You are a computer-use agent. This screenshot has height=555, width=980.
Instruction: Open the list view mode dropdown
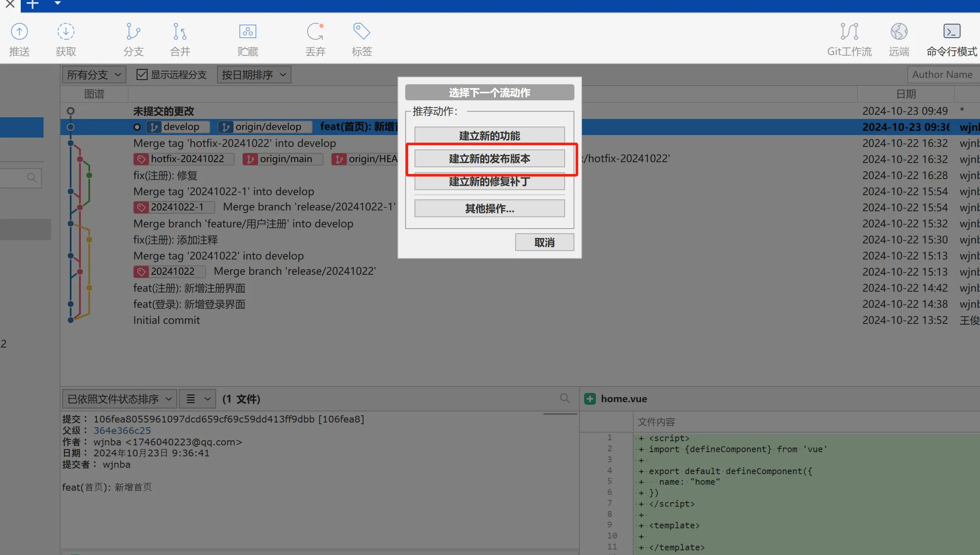(x=198, y=399)
